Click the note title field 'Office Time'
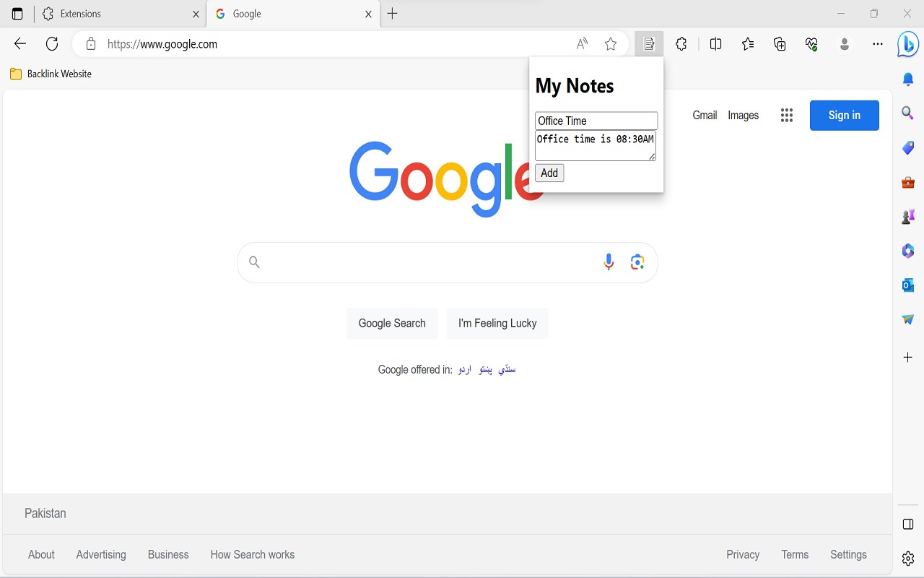The height and width of the screenshot is (578, 924). coord(596,121)
